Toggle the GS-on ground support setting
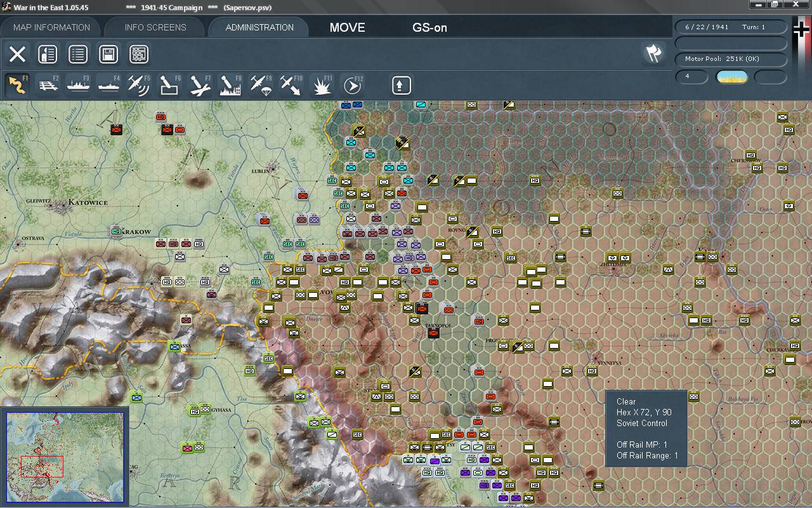 [x=429, y=27]
